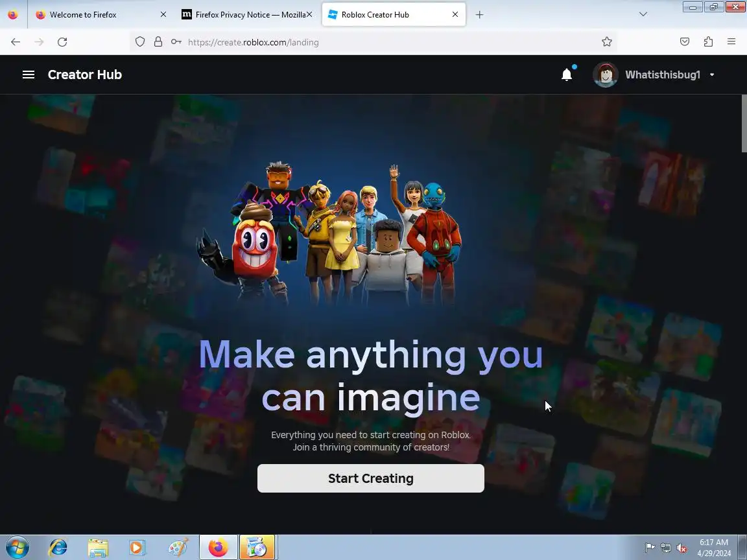The height and width of the screenshot is (560, 747).
Task: Close the Roblox Creator Hub tab
Action: point(455,15)
